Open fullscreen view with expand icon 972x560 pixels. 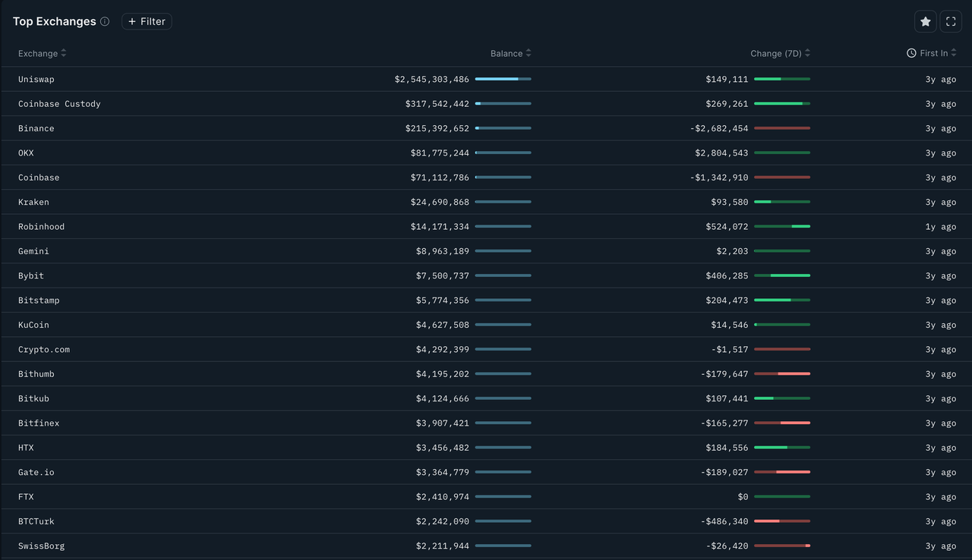[x=951, y=22]
